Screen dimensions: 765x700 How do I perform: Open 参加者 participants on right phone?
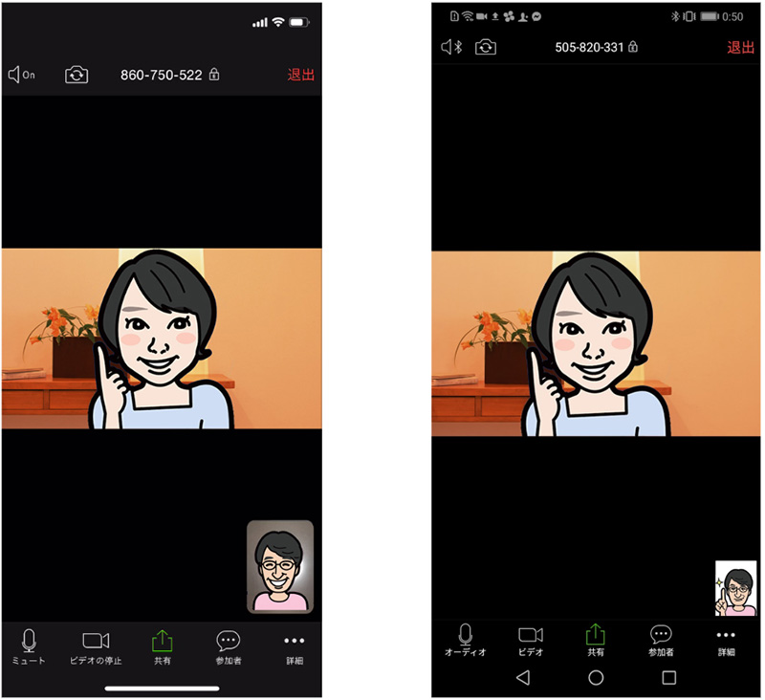click(x=661, y=639)
